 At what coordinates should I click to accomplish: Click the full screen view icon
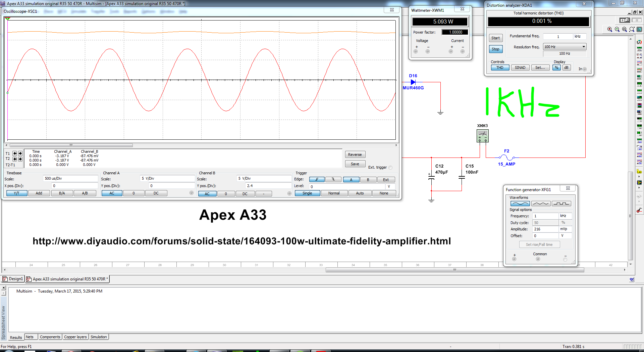(x=639, y=30)
